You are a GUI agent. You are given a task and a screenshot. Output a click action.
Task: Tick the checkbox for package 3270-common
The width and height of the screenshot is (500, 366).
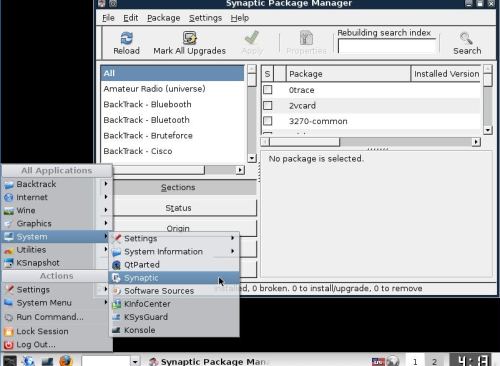267,121
